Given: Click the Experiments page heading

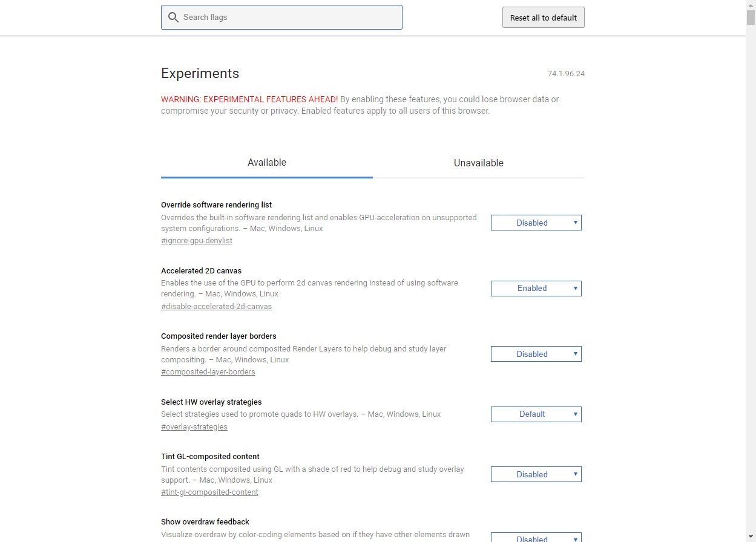Looking at the screenshot, I should 200,74.
